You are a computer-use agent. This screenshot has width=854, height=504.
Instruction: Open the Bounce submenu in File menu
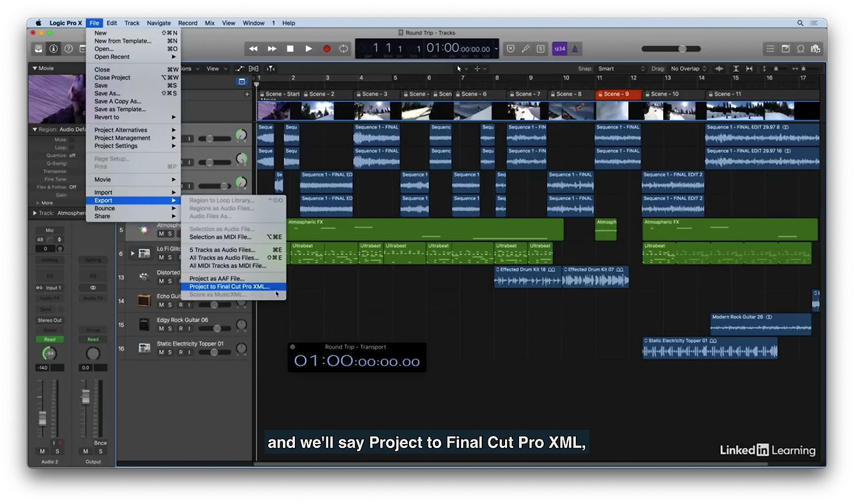133,208
